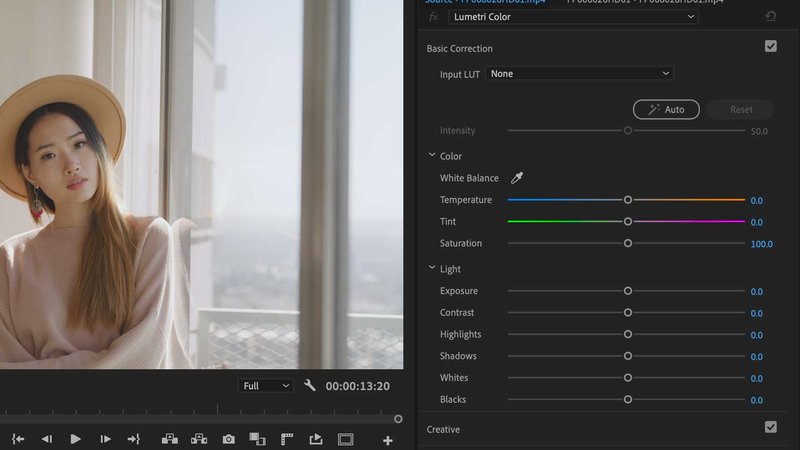Open monitor settings wrench icon
Screen dimensions: 800x450
click(310, 385)
